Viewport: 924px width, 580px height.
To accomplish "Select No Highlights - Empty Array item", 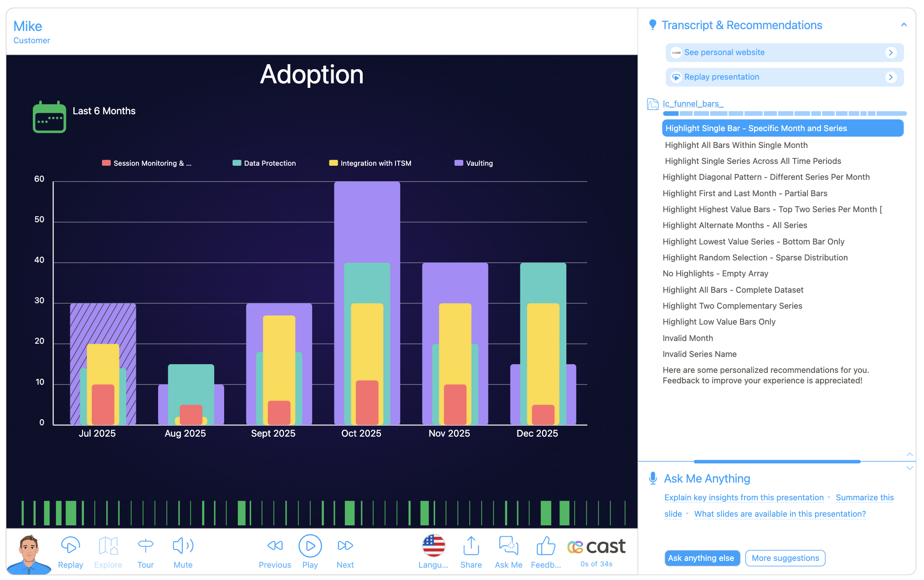I will click(x=715, y=274).
